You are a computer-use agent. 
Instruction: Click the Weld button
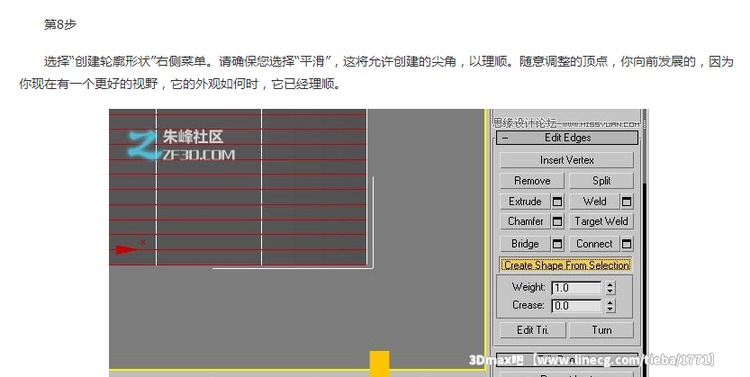pyautogui.click(x=594, y=201)
